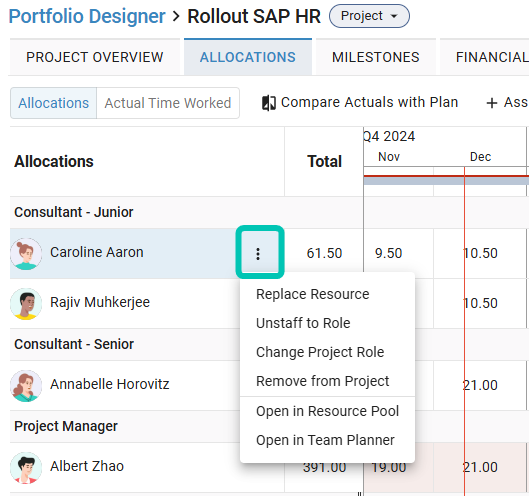The width and height of the screenshot is (529, 496).
Task: Click the name Caroline Aaron
Action: (x=96, y=252)
